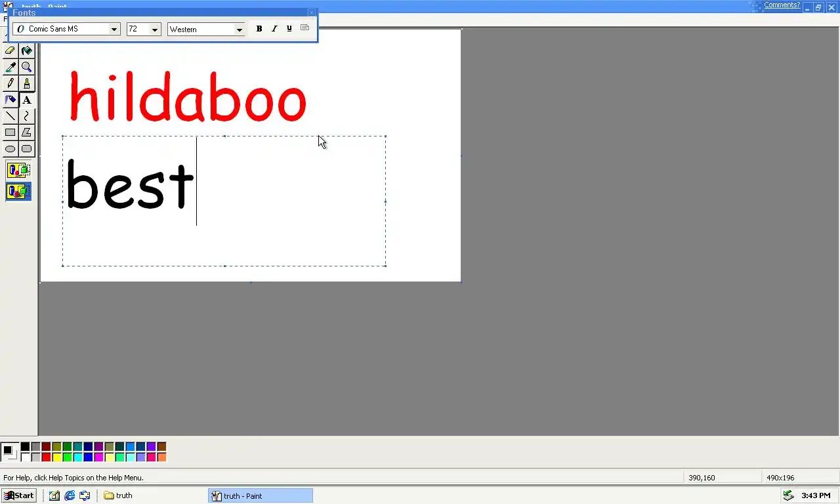Screen dimensions: 840x504
Task: Select the Polygon tool
Action: (x=26, y=133)
